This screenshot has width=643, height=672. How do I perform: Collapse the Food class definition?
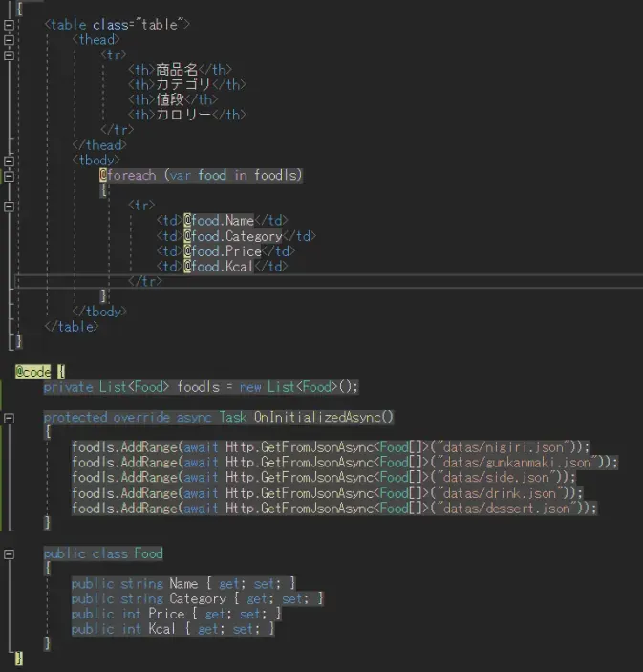pyautogui.click(x=10, y=553)
